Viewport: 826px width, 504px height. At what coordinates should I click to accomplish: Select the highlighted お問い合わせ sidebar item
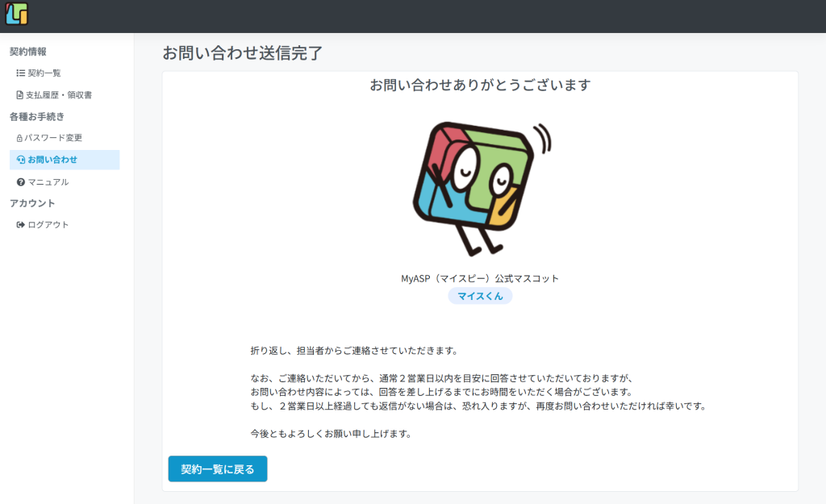tap(52, 160)
